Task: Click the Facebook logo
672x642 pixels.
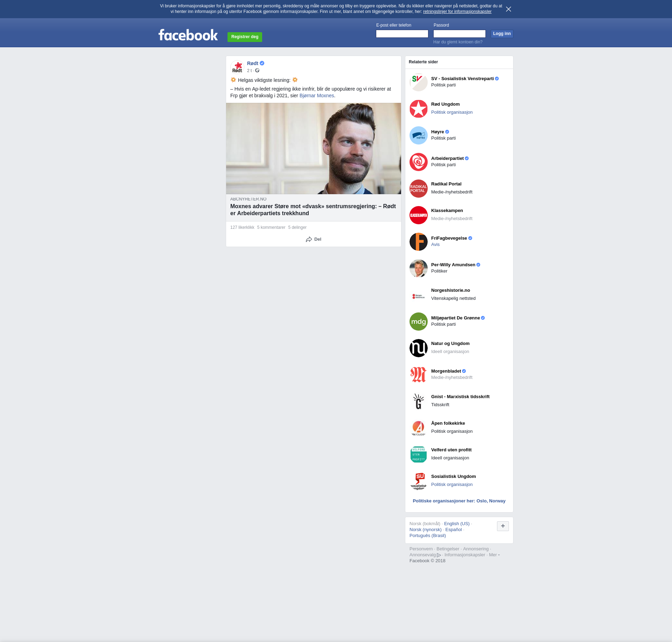Action: tap(188, 35)
